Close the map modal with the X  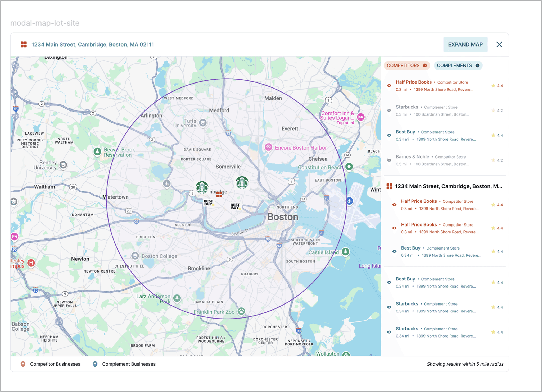coord(499,44)
